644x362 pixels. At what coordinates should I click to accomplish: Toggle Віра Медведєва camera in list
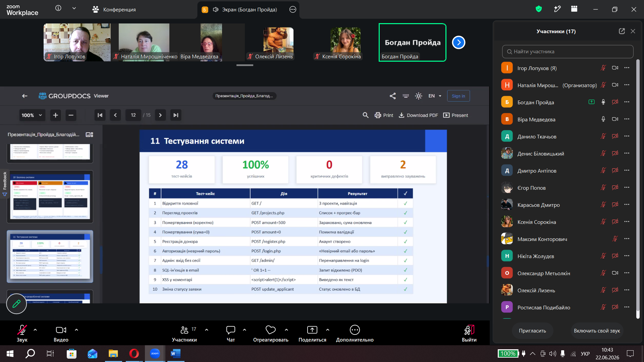pos(615,119)
